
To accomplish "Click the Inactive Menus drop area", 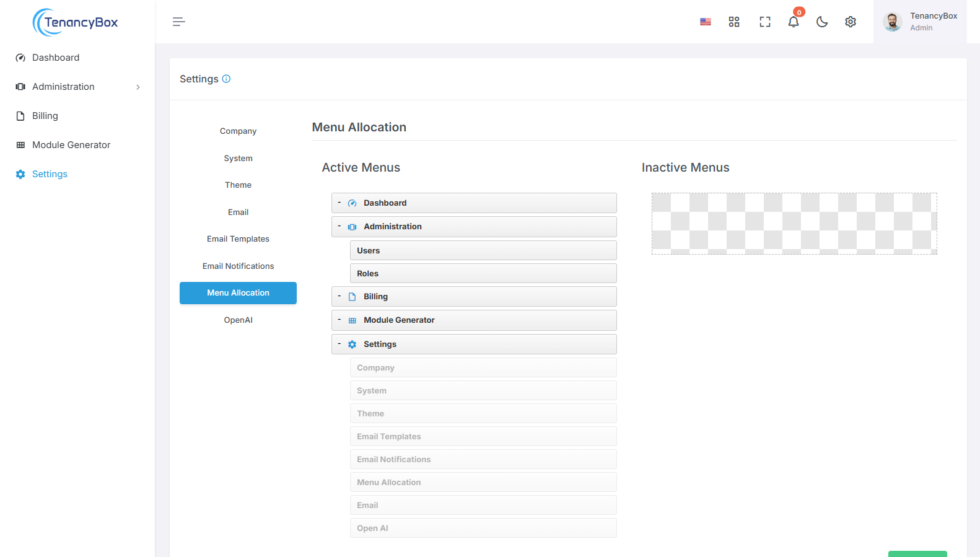I will coord(794,224).
